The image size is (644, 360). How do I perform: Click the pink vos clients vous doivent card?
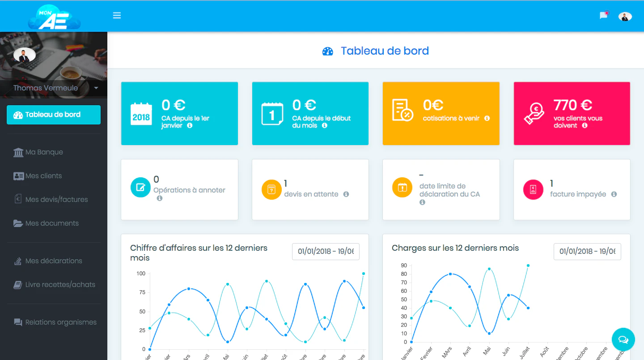pyautogui.click(x=572, y=113)
